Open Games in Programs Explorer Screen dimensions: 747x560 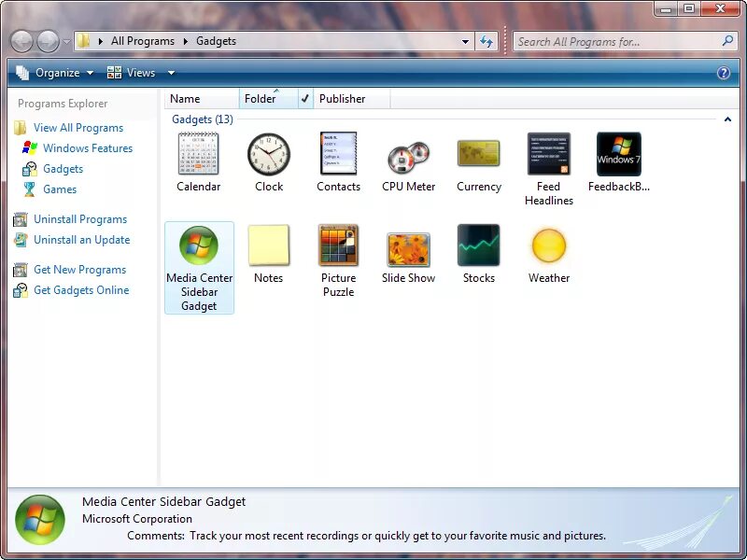pos(60,189)
